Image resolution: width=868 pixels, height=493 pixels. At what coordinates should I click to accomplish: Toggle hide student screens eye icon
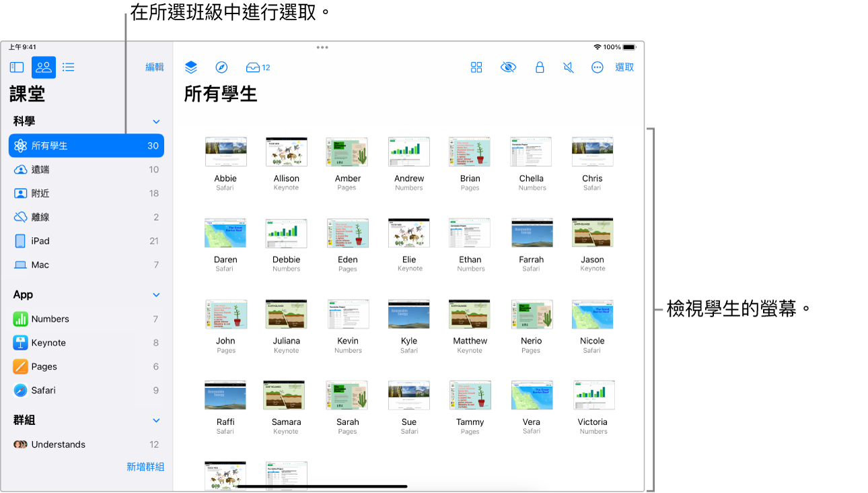coord(508,67)
